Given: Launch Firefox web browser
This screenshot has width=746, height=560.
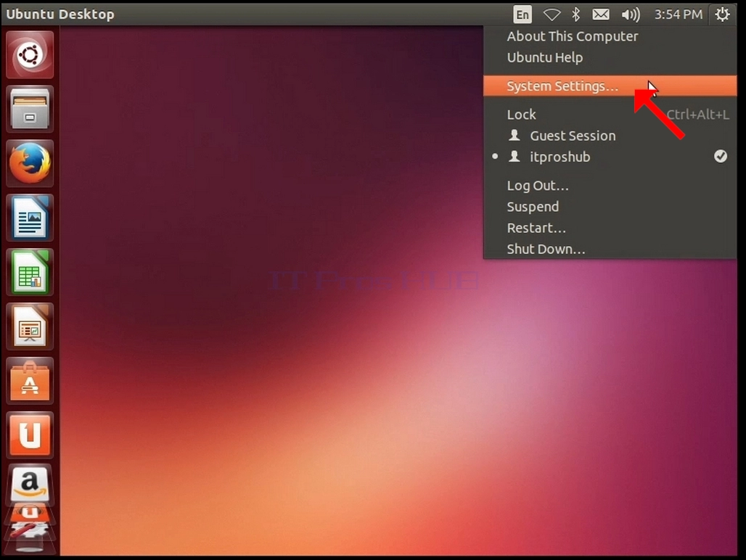Looking at the screenshot, I should point(30,163).
